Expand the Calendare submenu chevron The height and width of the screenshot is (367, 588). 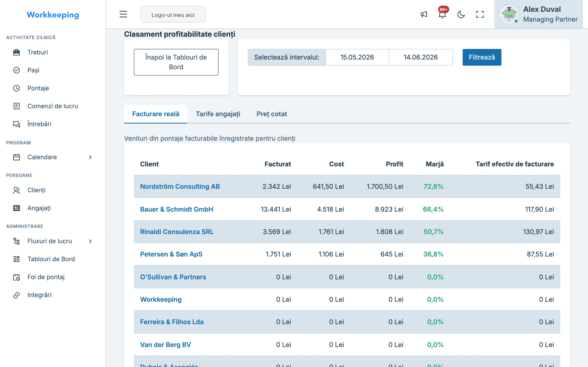tap(90, 157)
